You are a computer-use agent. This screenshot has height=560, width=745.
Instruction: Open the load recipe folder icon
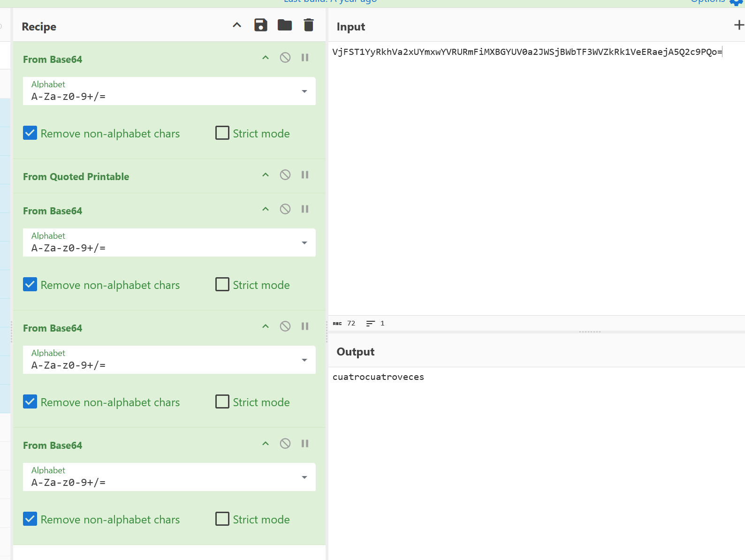[x=285, y=25]
